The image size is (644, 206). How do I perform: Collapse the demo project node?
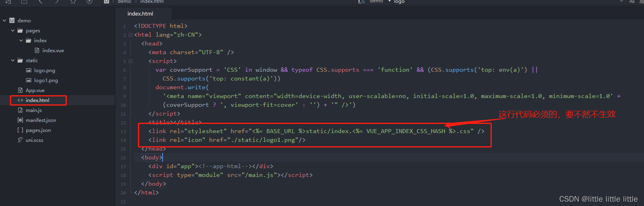pos(4,20)
